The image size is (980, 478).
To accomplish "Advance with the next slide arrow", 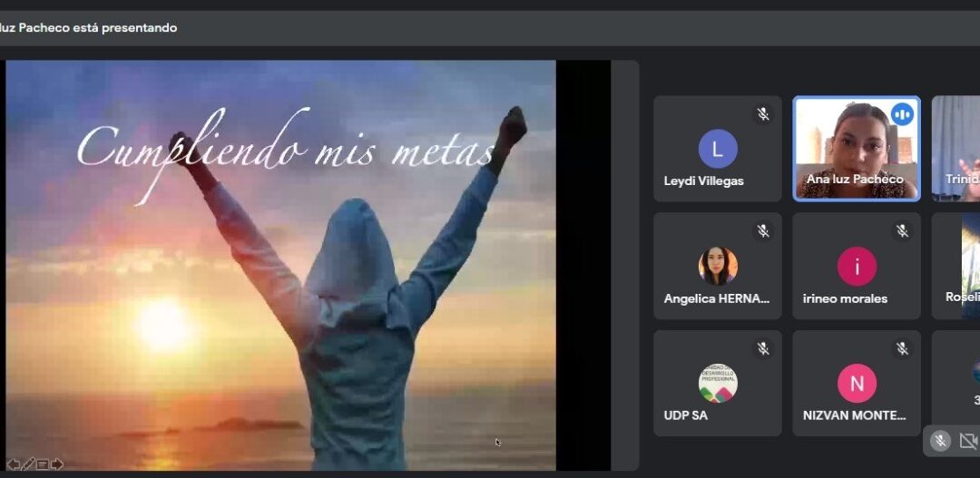I will coord(57,464).
